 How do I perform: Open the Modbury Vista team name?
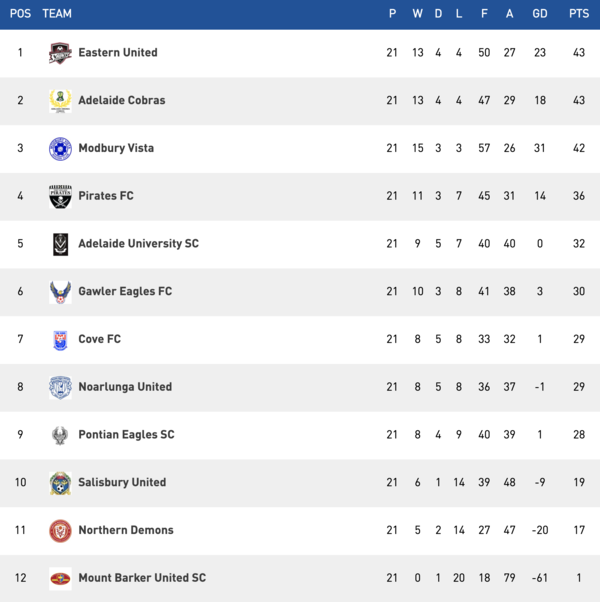point(115,148)
